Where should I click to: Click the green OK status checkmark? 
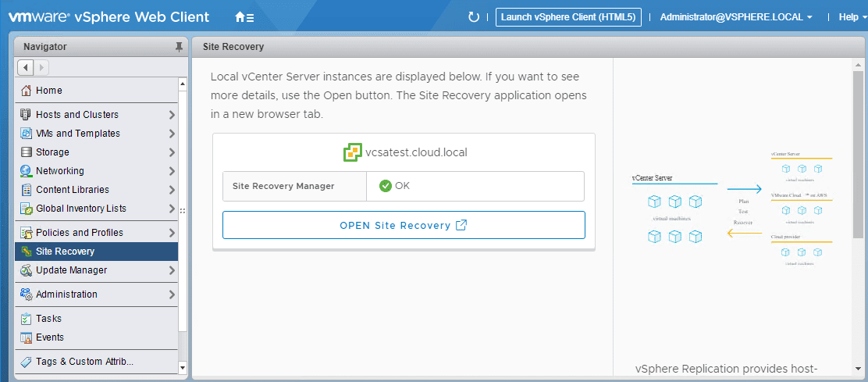[386, 186]
